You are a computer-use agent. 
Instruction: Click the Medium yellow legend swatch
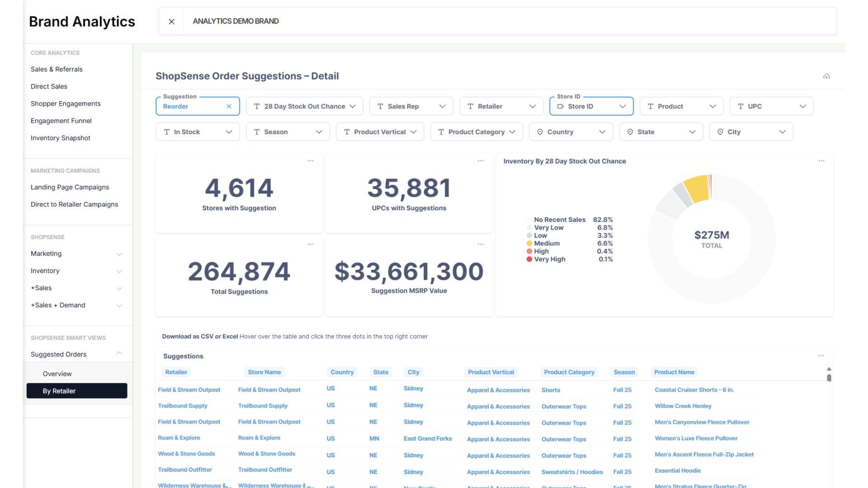click(529, 244)
